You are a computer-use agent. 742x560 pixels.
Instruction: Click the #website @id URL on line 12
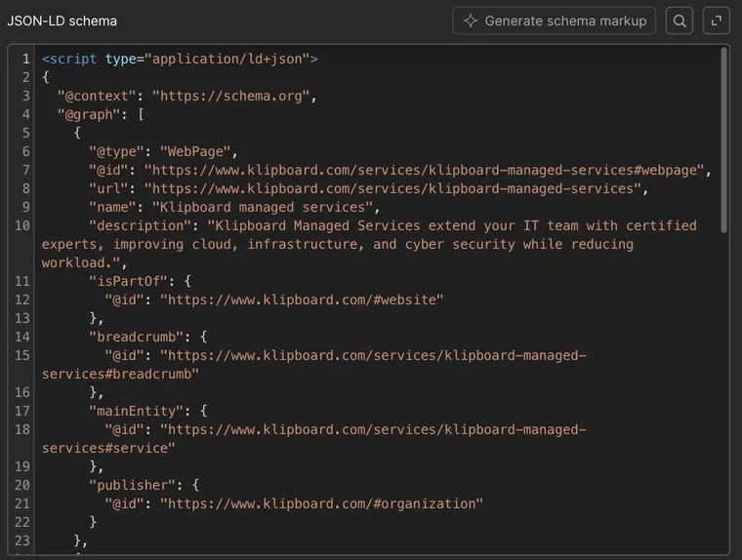[302, 300]
